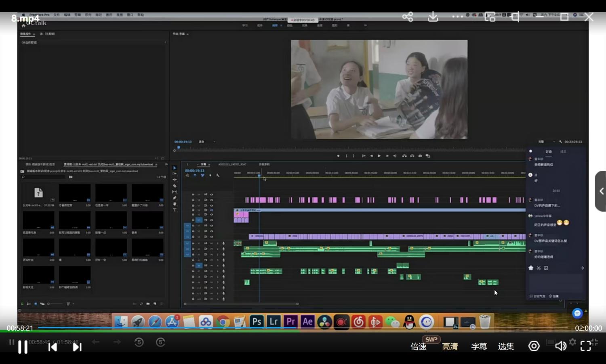Screen dimensions: 606x364
Task: Click the Mark Out bracket button
Action: click(x=353, y=156)
